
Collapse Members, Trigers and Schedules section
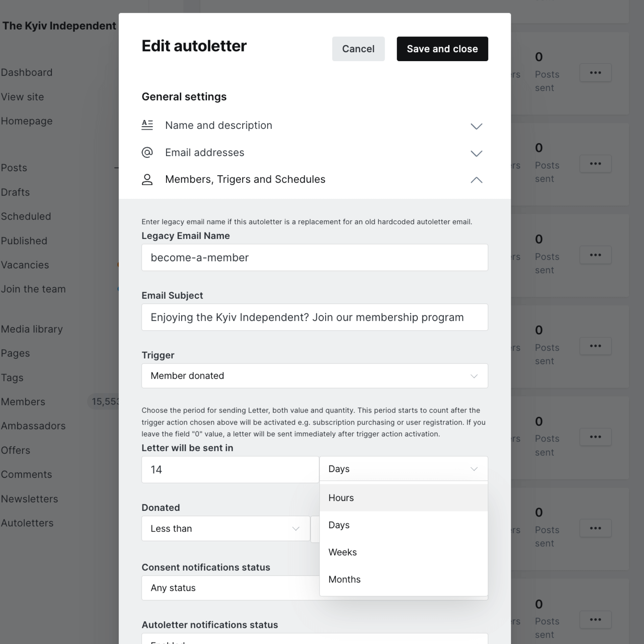point(476,180)
